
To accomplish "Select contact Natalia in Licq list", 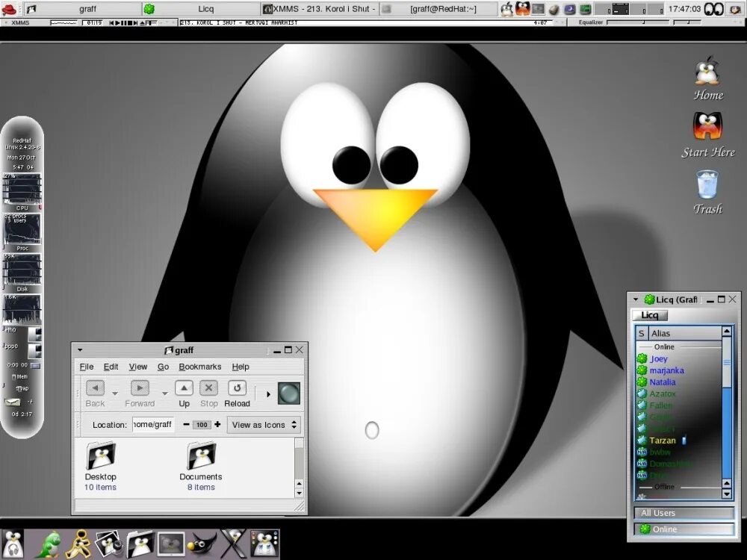I will (x=662, y=382).
